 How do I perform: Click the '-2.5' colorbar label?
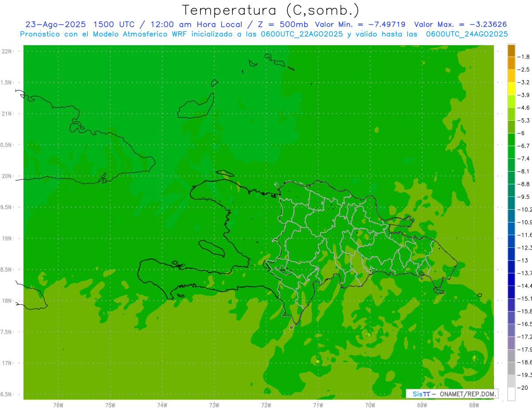click(524, 70)
